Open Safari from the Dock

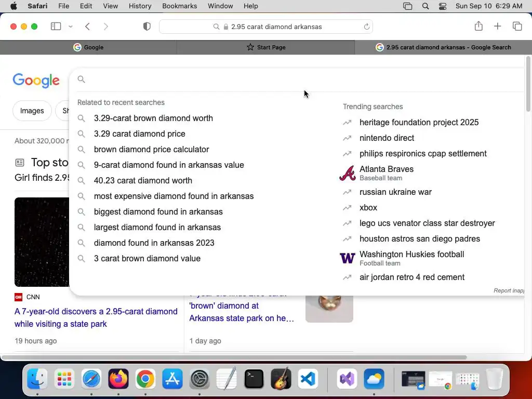(91, 379)
